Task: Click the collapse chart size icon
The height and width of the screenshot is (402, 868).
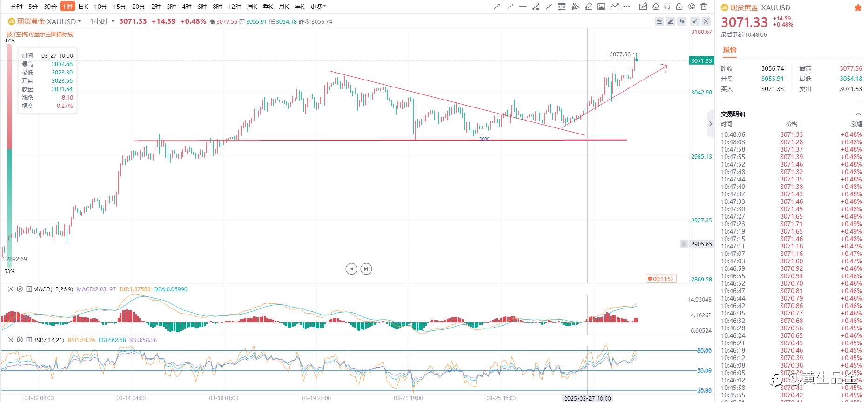Action: pos(695,21)
